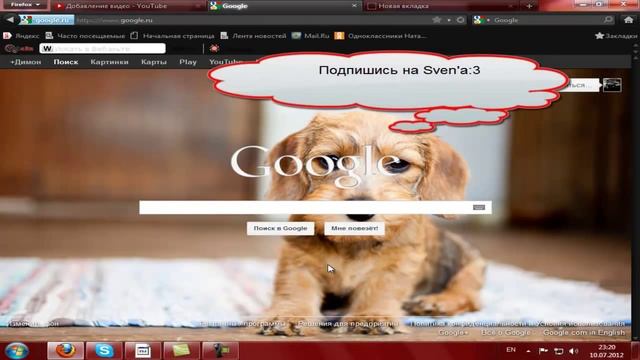Open YouTube in Google top bar
Image resolution: width=640 pixels, height=360 pixels.
225,62
